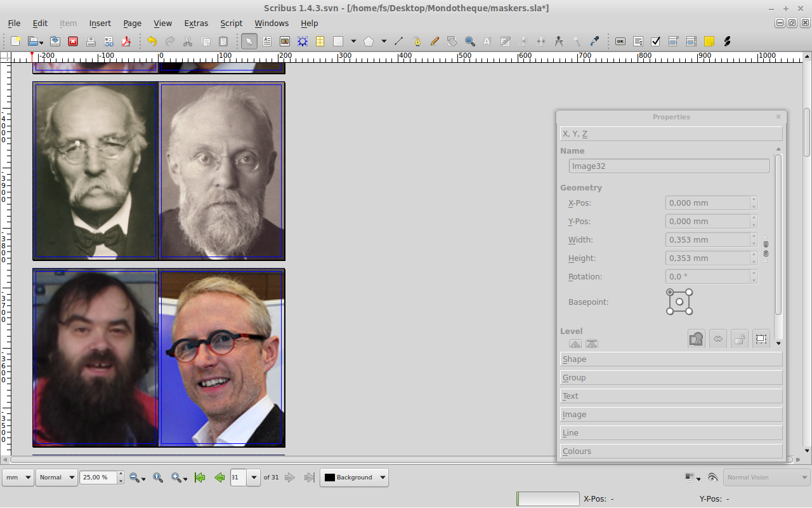Open the Insert menu
This screenshot has width=812, height=508.
(x=100, y=23)
